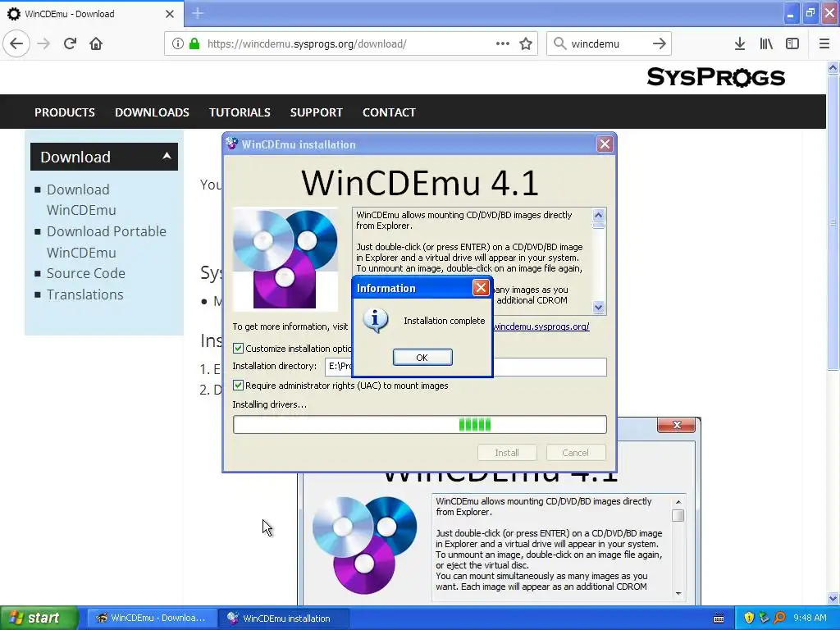Click the wincdemu.sysprogs.org link in installer

[x=541, y=326]
